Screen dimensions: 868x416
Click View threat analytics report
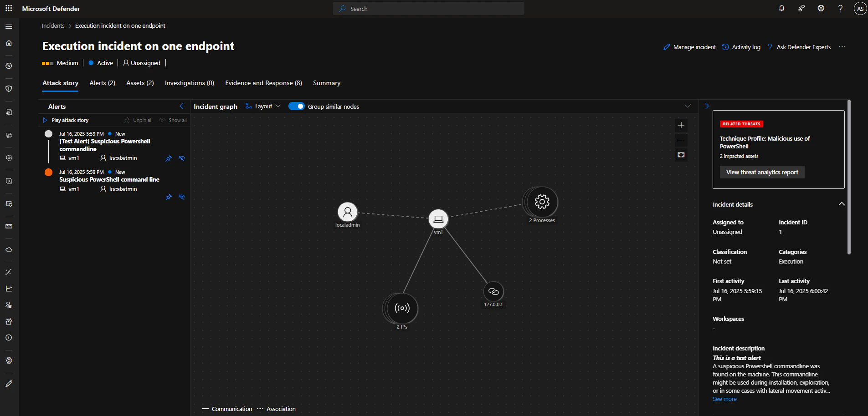pyautogui.click(x=762, y=172)
